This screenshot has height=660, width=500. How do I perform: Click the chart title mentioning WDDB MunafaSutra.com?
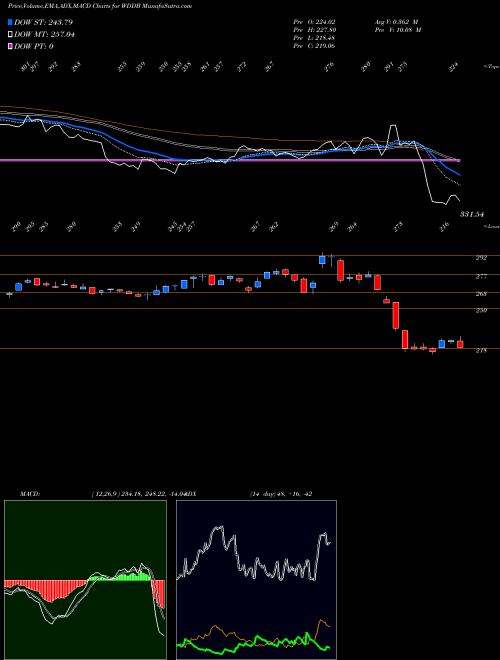(100, 6)
